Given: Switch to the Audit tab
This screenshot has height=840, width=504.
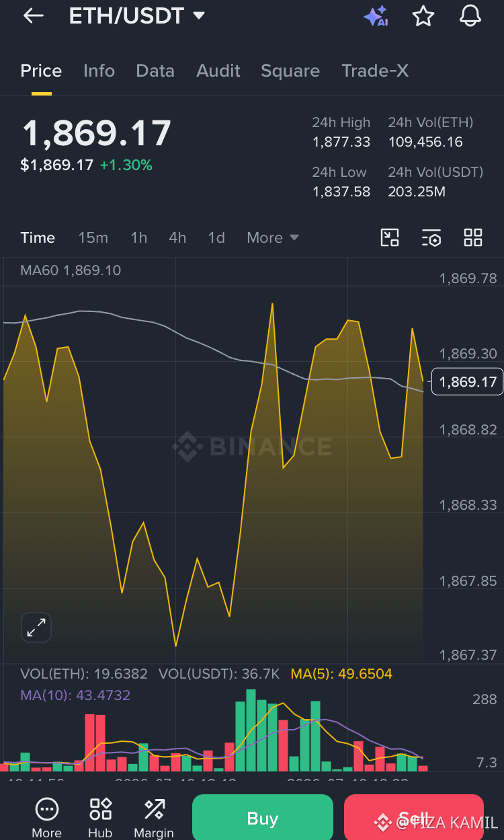Looking at the screenshot, I should pos(218,71).
